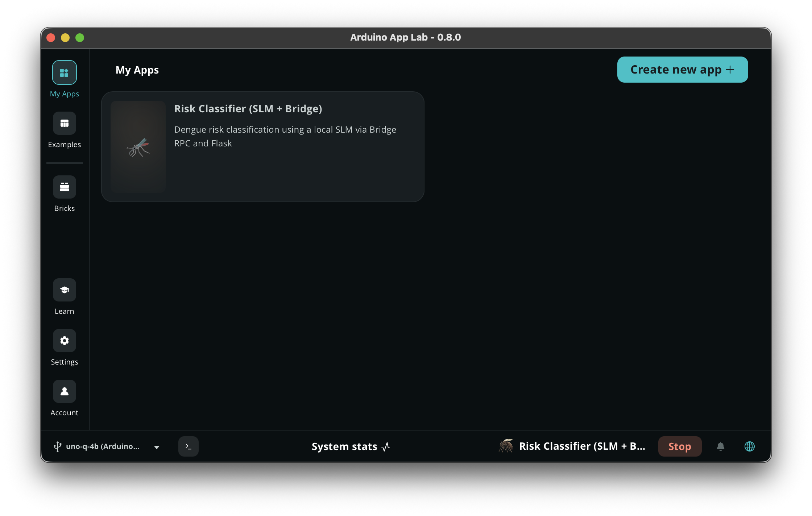The width and height of the screenshot is (812, 516).
Task: Select the Learn sidebar label
Action: [x=65, y=311]
